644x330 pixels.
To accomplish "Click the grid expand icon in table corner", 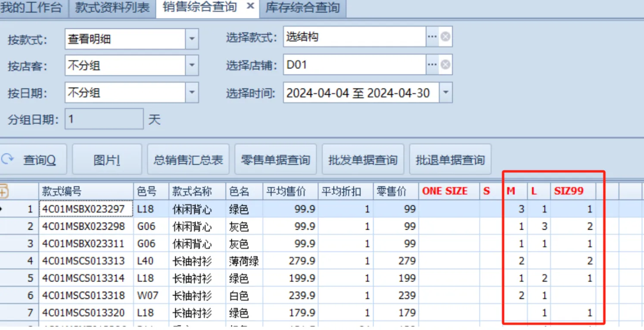I will (4, 191).
